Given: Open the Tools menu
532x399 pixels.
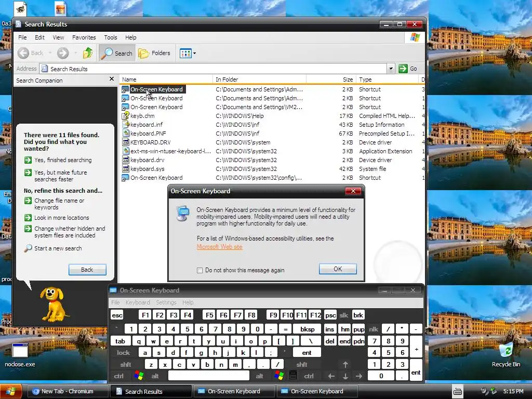Looking at the screenshot, I should coord(111,37).
